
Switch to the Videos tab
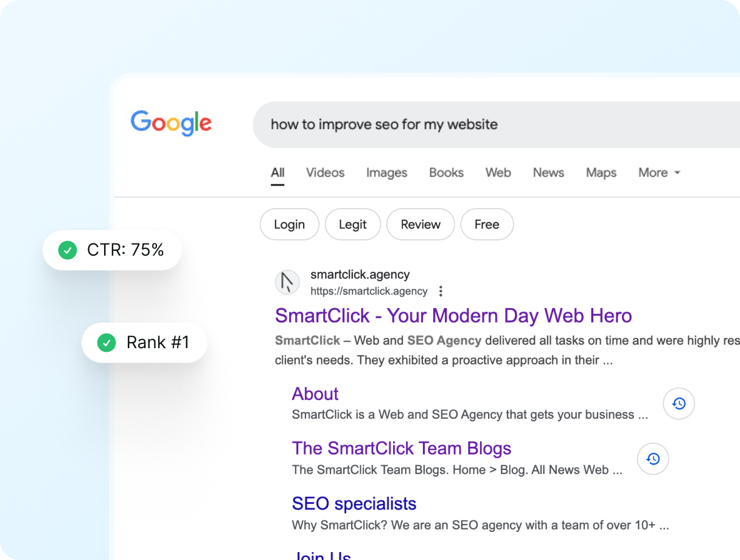click(325, 173)
